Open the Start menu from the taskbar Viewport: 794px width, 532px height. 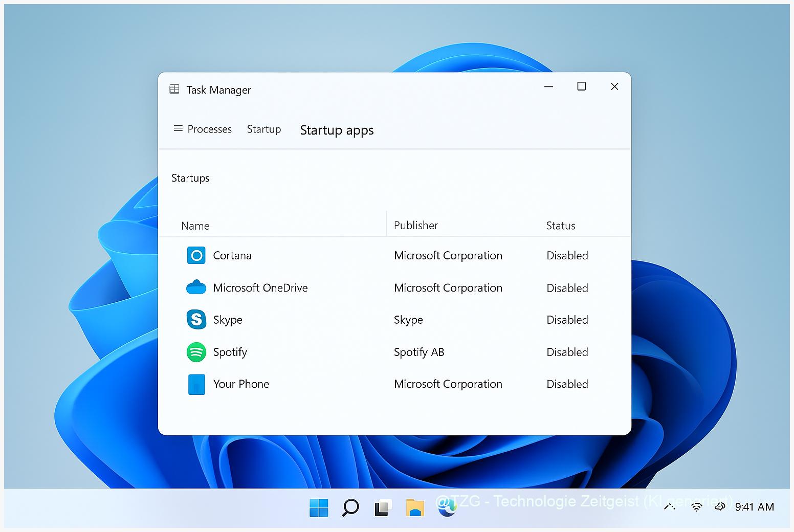coord(319,507)
